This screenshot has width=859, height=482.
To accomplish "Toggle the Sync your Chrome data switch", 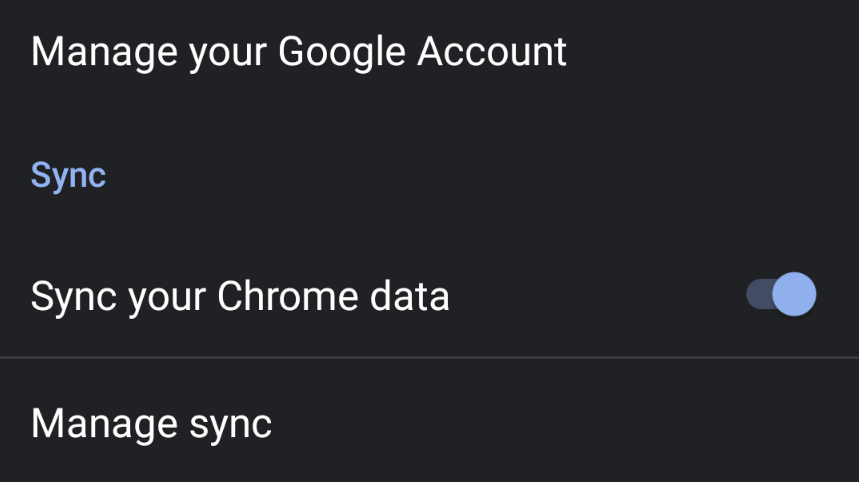I will point(781,296).
